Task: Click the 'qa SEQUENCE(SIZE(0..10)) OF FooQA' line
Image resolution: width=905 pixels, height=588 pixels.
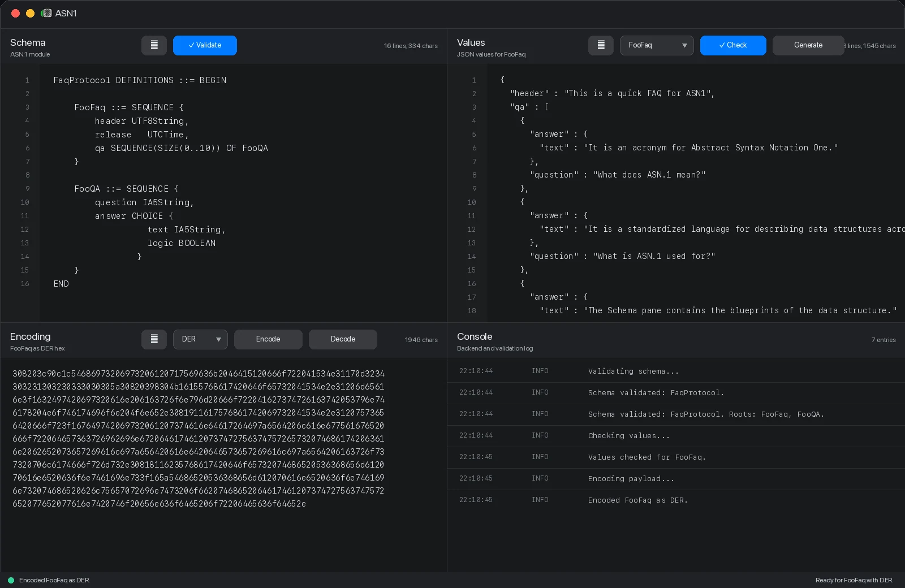Action: 181,148
